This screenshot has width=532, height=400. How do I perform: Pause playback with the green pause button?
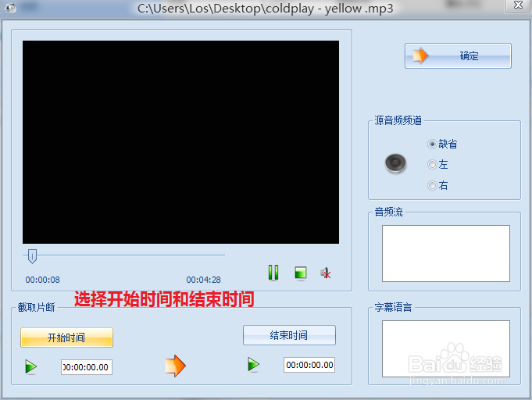273,273
